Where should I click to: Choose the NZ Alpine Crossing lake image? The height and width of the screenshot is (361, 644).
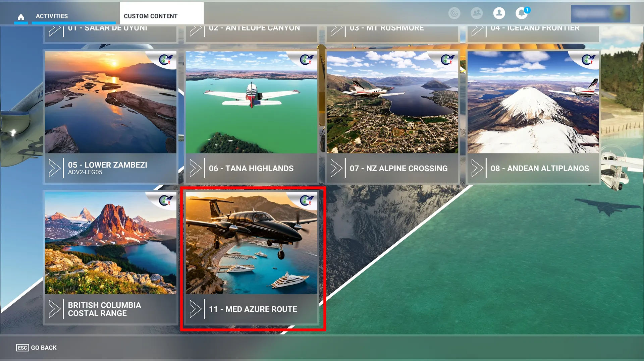[392, 102]
